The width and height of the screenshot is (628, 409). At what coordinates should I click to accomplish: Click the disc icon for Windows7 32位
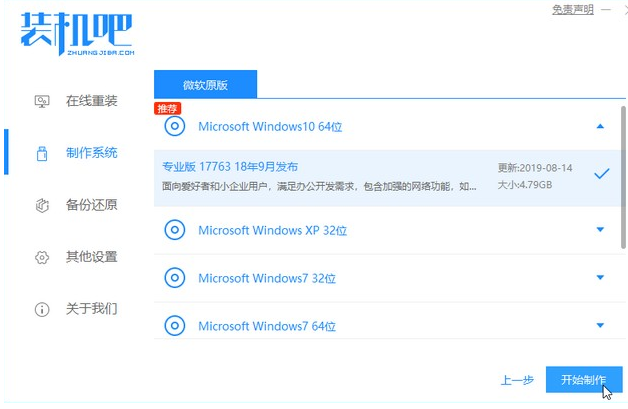coord(175,278)
